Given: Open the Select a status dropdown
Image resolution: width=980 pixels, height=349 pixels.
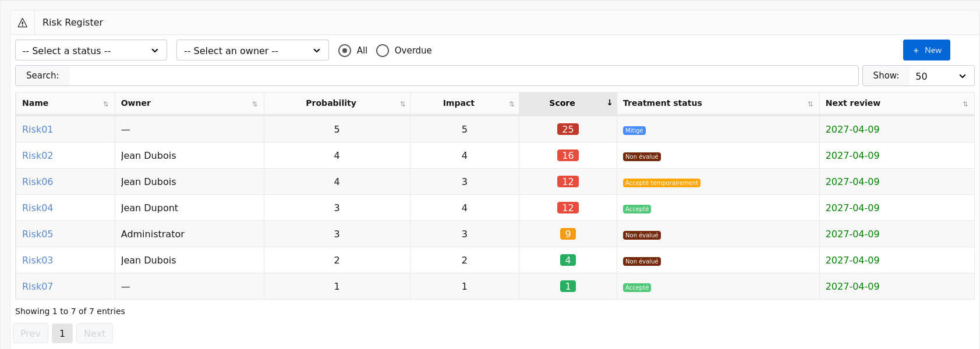Looking at the screenshot, I should click(x=91, y=51).
